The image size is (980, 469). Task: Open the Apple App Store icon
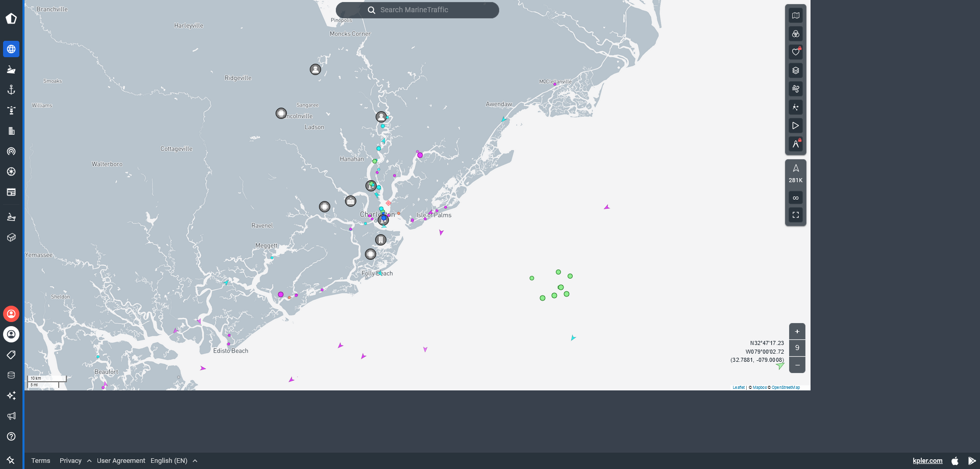coord(955,460)
